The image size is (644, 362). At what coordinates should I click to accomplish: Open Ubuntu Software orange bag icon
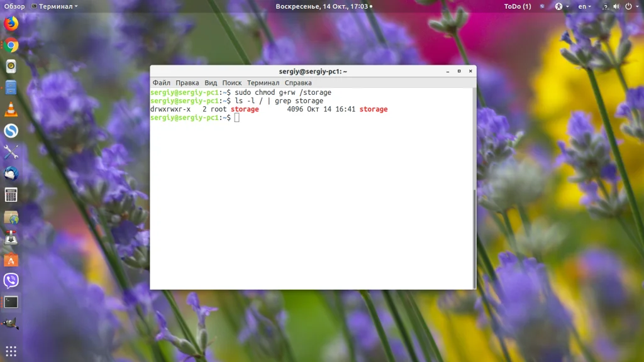tap(11, 260)
